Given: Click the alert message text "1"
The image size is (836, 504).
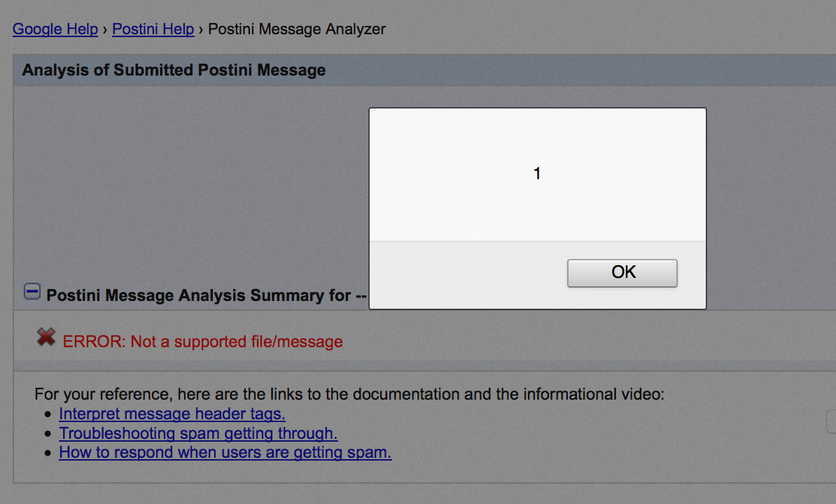Looking at the screenshot, I should coord(537,174).
